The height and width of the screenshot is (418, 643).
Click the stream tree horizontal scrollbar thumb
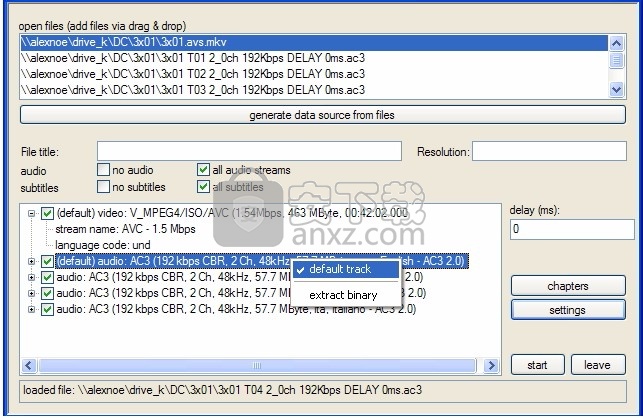pos(258,365)
